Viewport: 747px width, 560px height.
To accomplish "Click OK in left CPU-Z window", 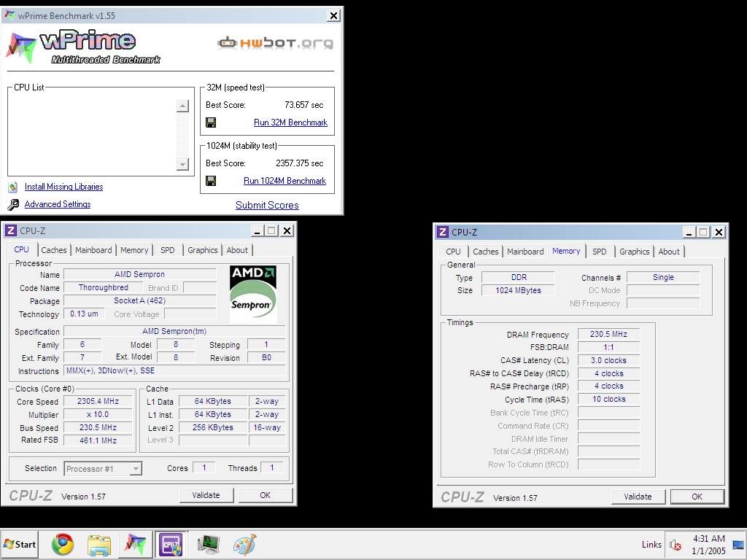I will click(x=266, y=495).
